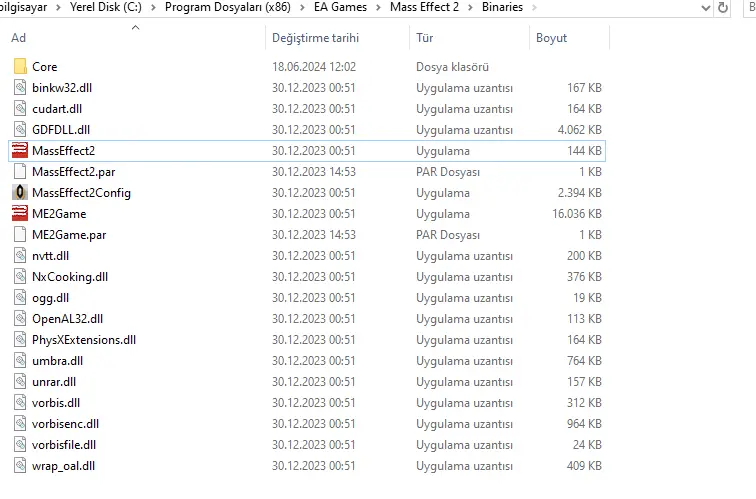Select the MassEffect2 application name
Viewport: 756px width, 499px height.
tap(63, 150)
